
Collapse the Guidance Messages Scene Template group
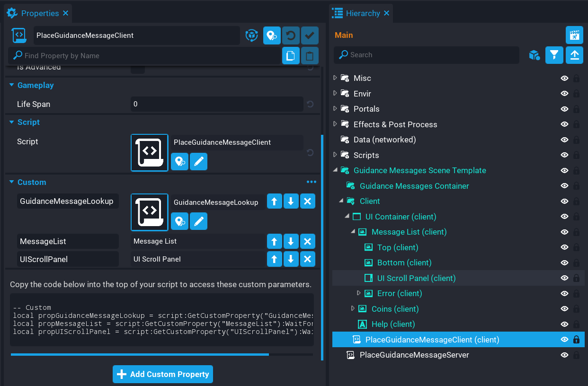[x=335, y=170]
